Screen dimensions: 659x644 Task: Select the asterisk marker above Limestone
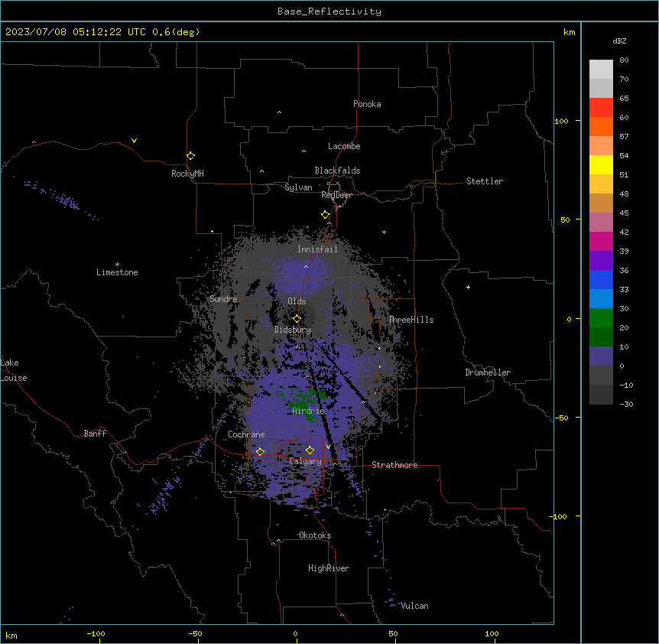pos(117,265)
